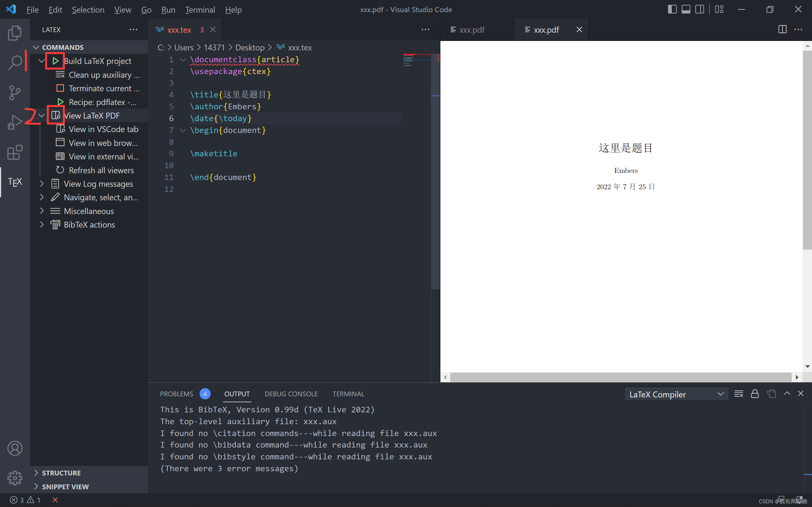Toggle the bottom panel visibility
The image size is (812, 507).
686,9
